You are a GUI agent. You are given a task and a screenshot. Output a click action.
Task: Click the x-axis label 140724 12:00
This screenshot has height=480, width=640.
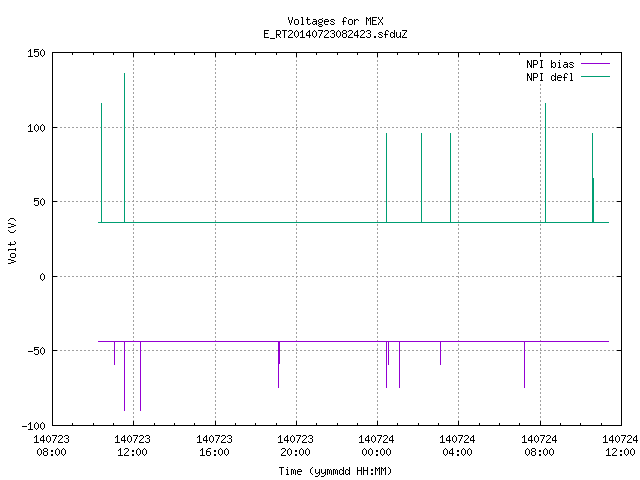pyautogui.click(x=620, y=445)
